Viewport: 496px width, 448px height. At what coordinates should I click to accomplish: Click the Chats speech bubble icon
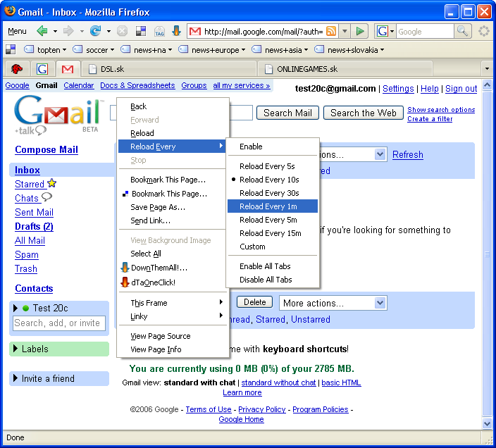(x=46, y=197)
